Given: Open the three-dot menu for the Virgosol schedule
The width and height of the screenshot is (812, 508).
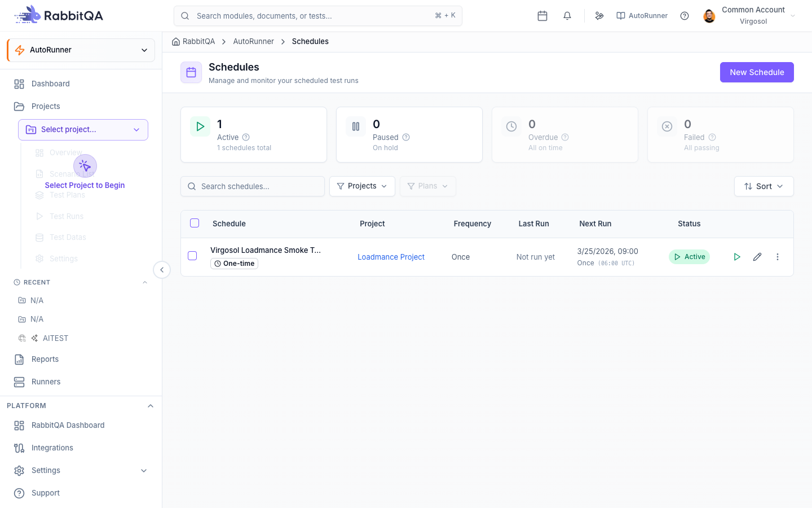Looking at the screenshot, I should [x=778, y=257].
